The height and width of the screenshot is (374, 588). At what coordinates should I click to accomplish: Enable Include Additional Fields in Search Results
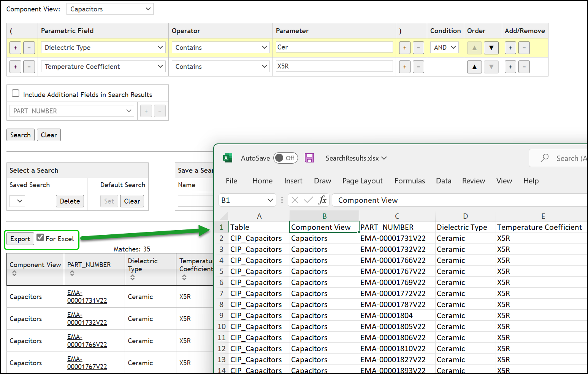pyautogui.click(x=15, y=93)
